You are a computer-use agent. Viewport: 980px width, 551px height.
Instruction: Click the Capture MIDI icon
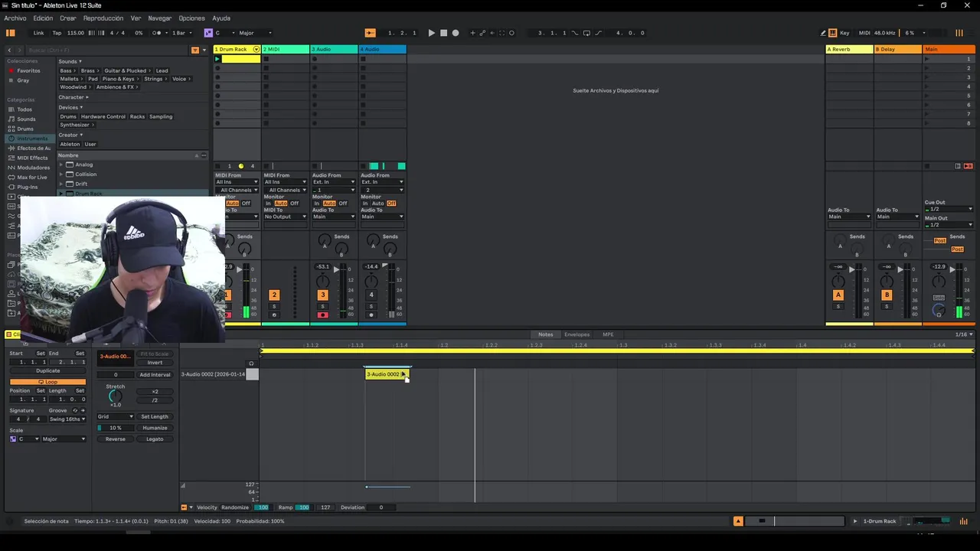point(502,33)
